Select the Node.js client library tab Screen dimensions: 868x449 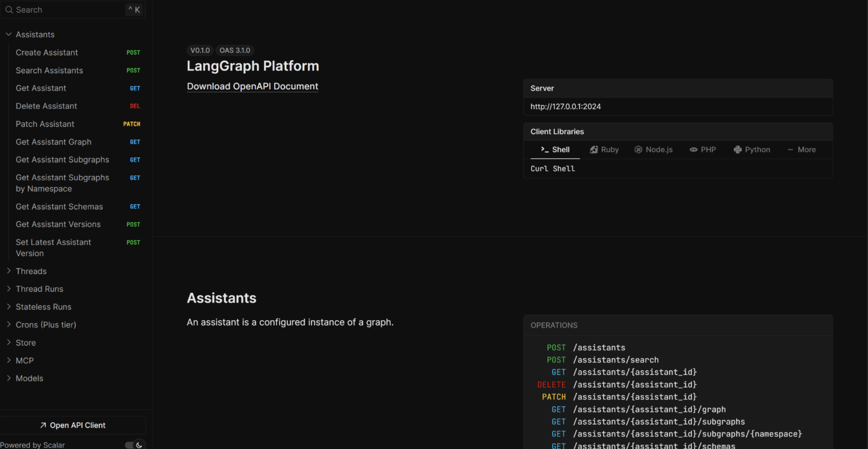[x=653, y=150]
